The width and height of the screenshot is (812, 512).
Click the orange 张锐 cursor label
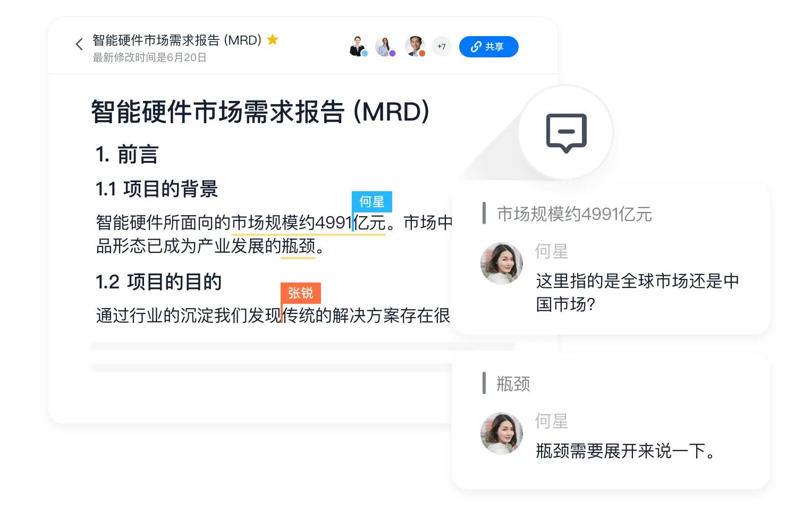pos(301,293)
